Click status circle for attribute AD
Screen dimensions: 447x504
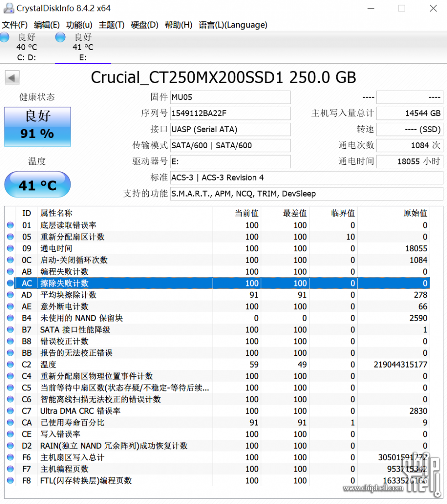pyautogui.click(x=10, y=295)
